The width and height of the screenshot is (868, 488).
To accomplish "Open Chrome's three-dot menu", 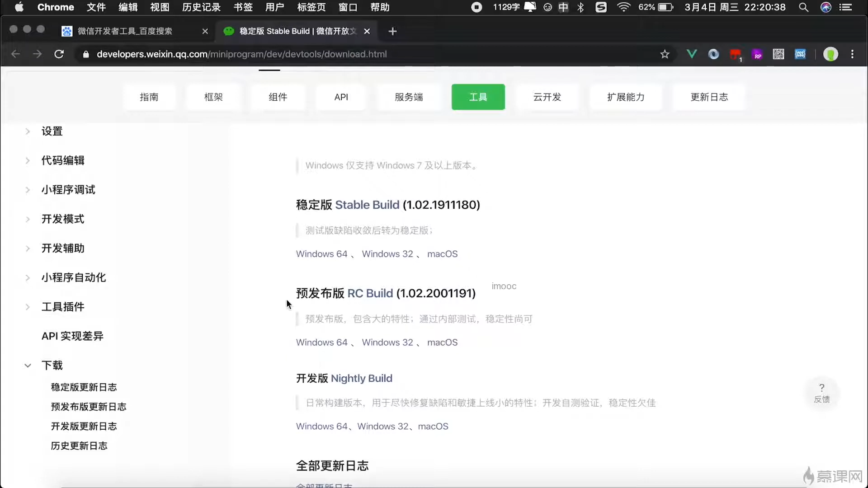I will (x=853, y=54).
